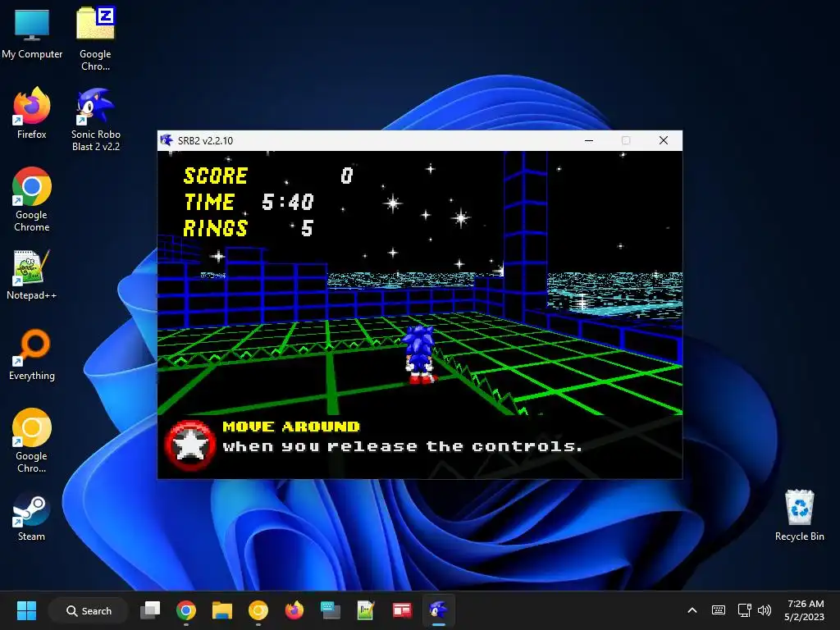840x630 pixels.
Task: Close the SRB2 v2.2.10 window
Action: click(x=663, y=140)
